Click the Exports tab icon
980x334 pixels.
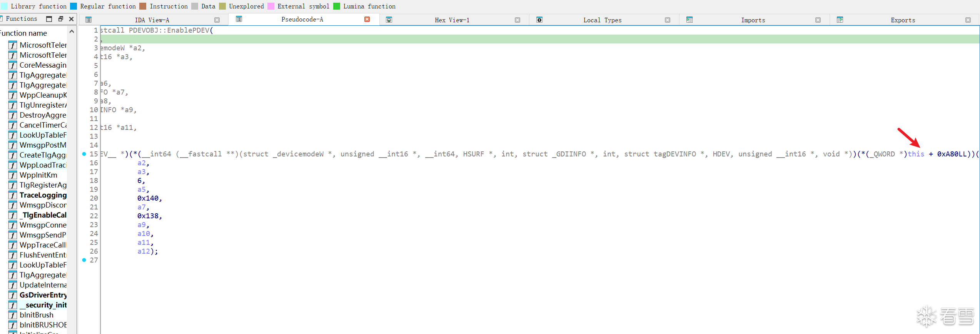[x=840, y=20]
